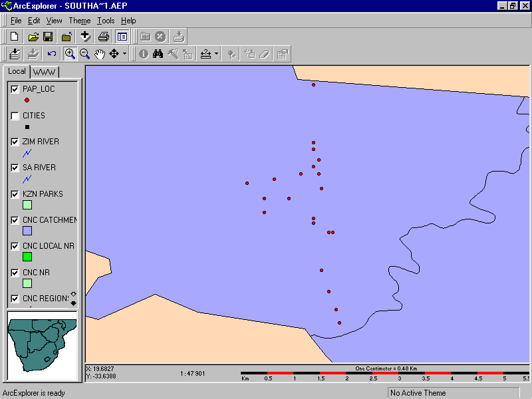Image resolution: width=532 pixels, height=399 pixels.
Task: Enable the CITIES theme checkbox
Action: (x=15, y=116)
